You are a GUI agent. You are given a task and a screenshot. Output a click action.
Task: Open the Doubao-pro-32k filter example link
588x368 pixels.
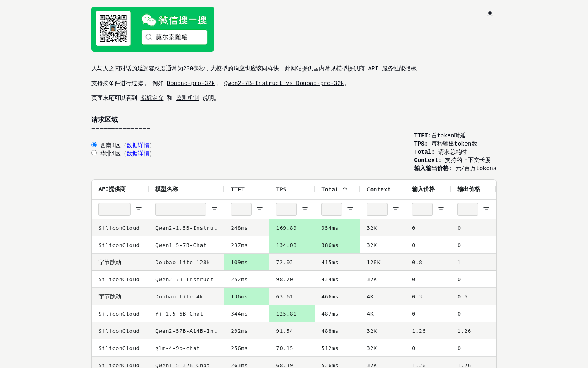click(x=191, y=83)
